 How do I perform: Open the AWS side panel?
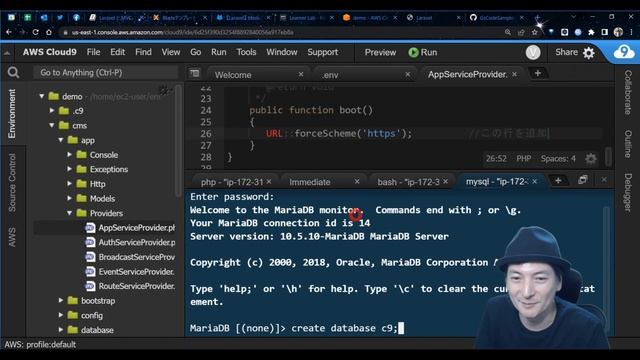(x=12, y=237)
